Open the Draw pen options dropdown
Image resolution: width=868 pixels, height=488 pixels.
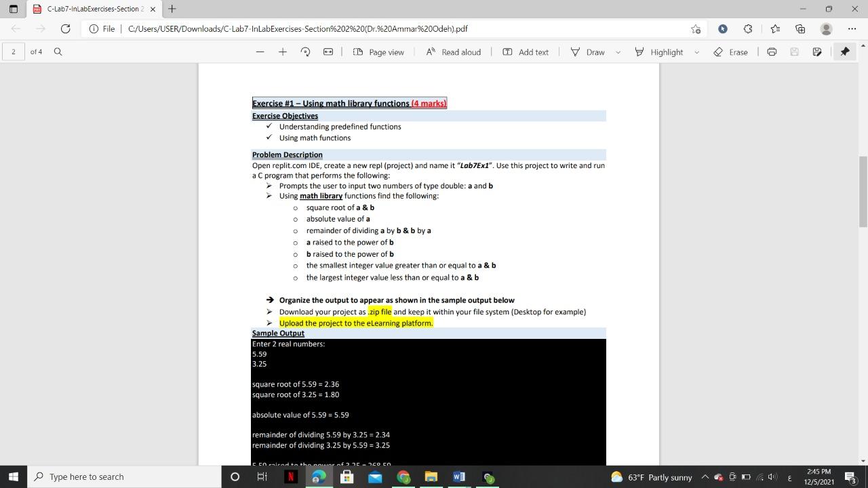tap(618, 52)
